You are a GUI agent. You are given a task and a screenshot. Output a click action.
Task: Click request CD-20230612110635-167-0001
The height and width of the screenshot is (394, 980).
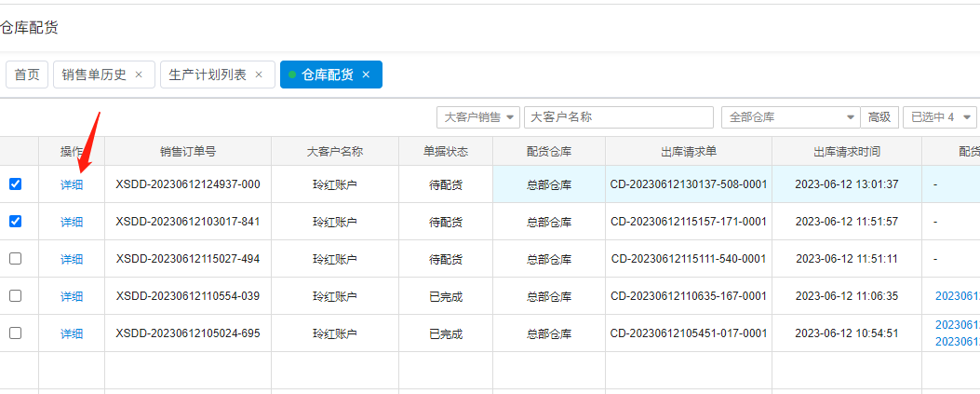[689, 296]
